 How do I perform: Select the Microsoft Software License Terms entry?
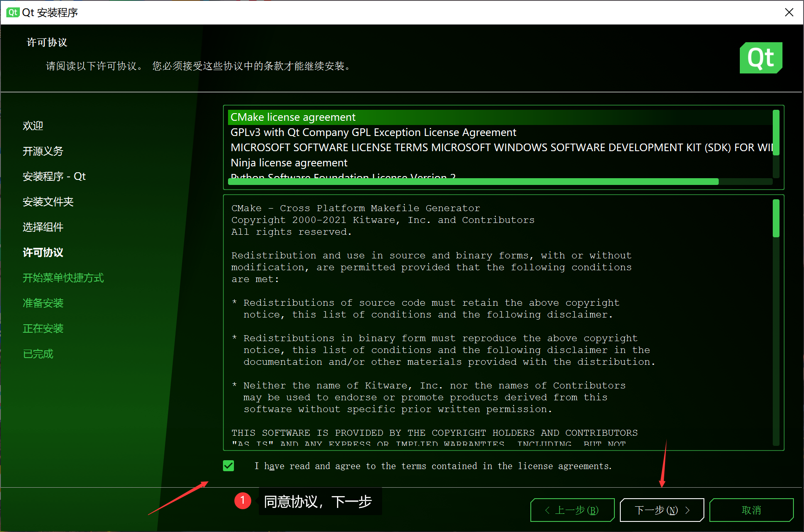[x=500, y=147]
